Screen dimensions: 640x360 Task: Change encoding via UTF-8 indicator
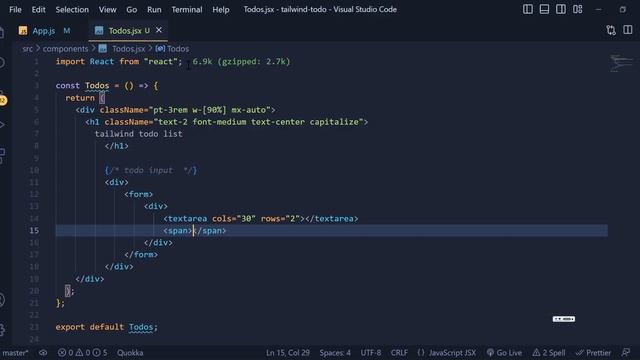tap(371, 353)
